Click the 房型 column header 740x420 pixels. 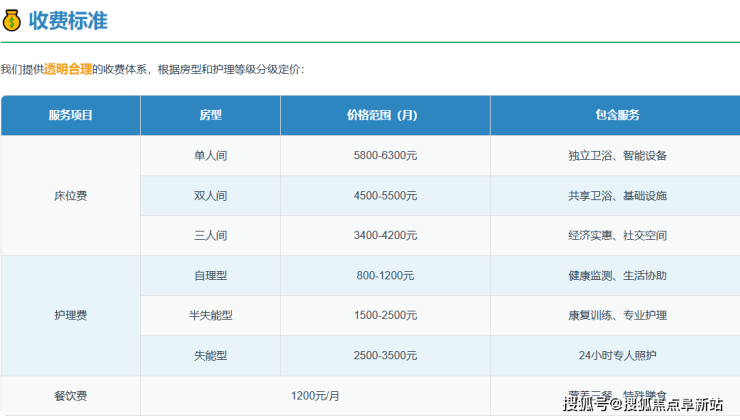click(x=210, y=115)
